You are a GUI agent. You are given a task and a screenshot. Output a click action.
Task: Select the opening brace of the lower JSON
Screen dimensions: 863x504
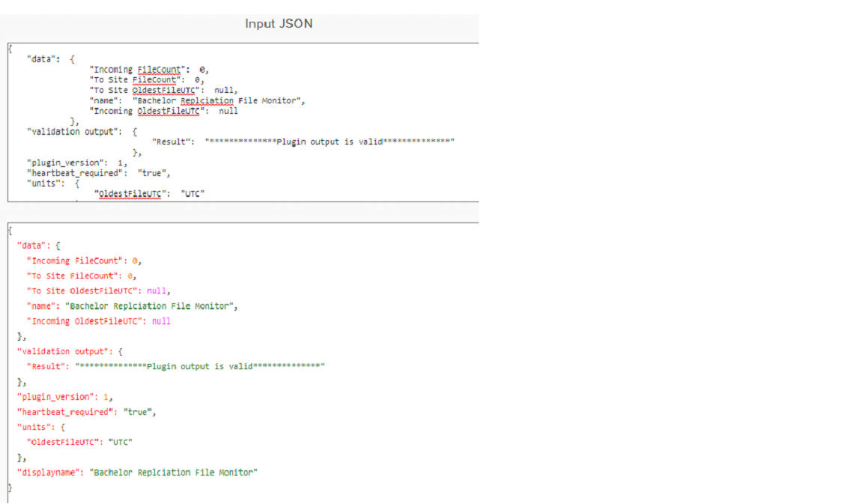[x=10, y=230]
